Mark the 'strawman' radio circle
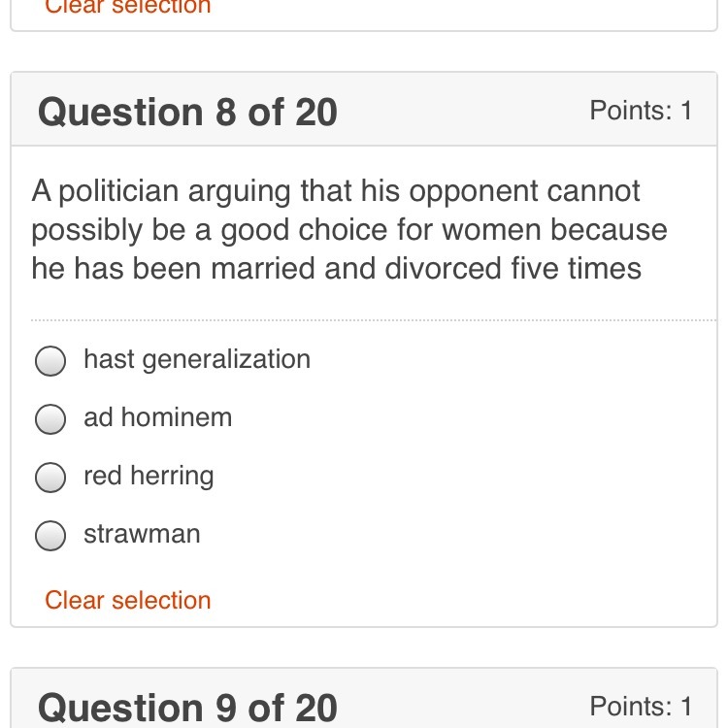This screenshot has height=728, width=728. point(50,536)
